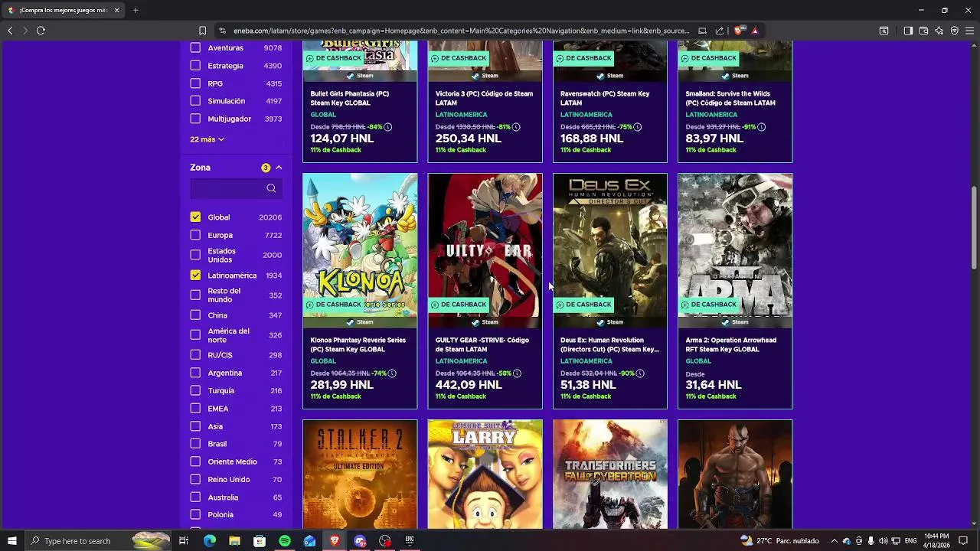Go back with the browser back arrow
Screen dimensions: 980x551
pos(10,31)
